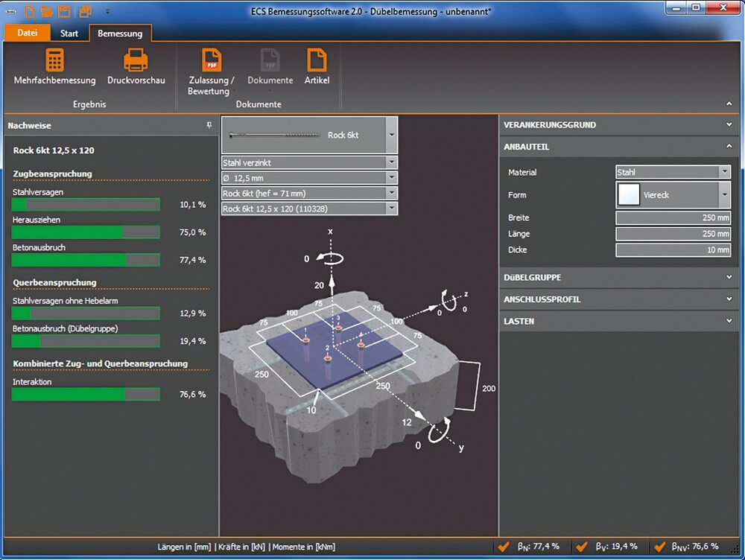
Task: Open quick access toolbar customize arrow
Action: point(108,11)
